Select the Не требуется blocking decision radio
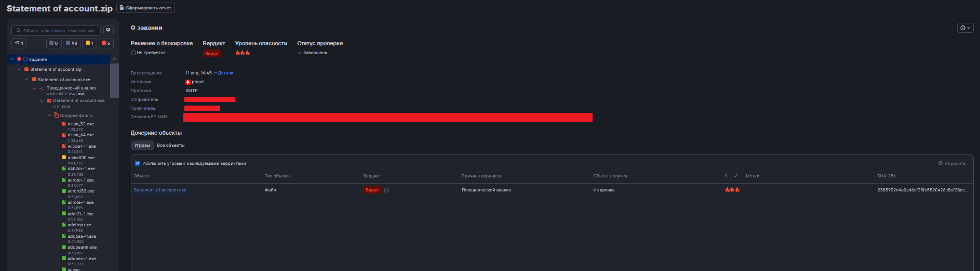 pyautogui.click(x=133, y=53)
